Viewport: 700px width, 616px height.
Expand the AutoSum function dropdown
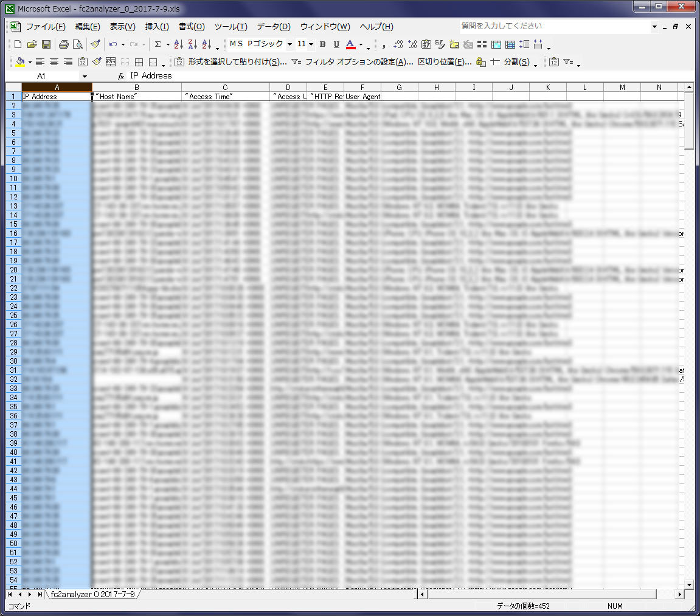168,44
